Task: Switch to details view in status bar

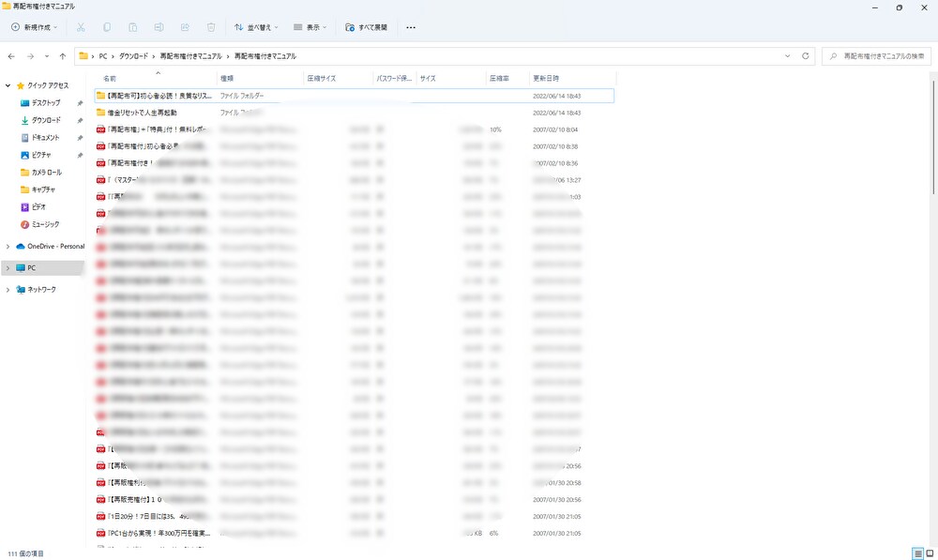Action: (x=917, y=554)
